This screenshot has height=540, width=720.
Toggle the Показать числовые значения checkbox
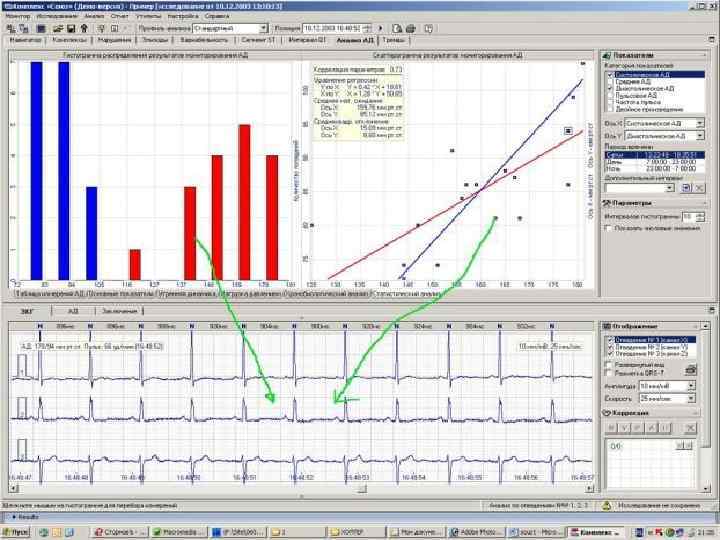pos(608,228)
